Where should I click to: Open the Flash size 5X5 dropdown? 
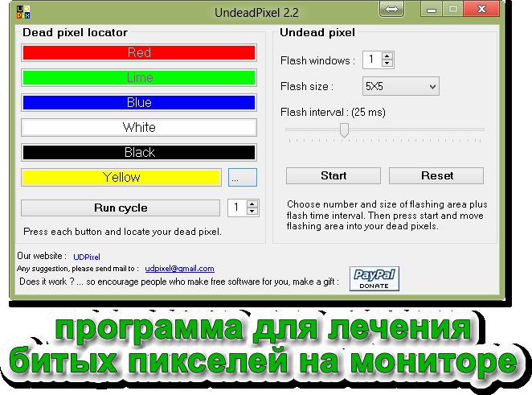tap(399, 86)
